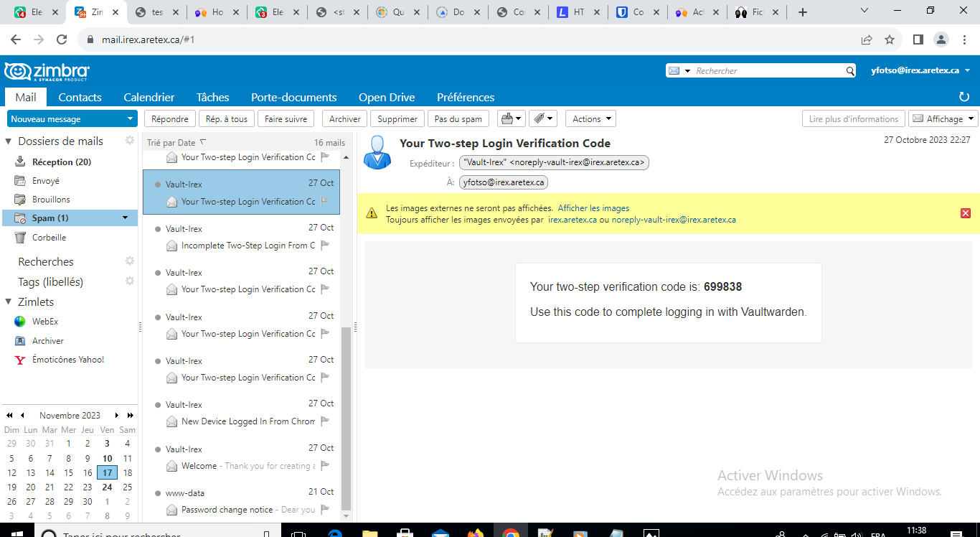Reload the browser page
980x537 pixels.
coord(62,39)
